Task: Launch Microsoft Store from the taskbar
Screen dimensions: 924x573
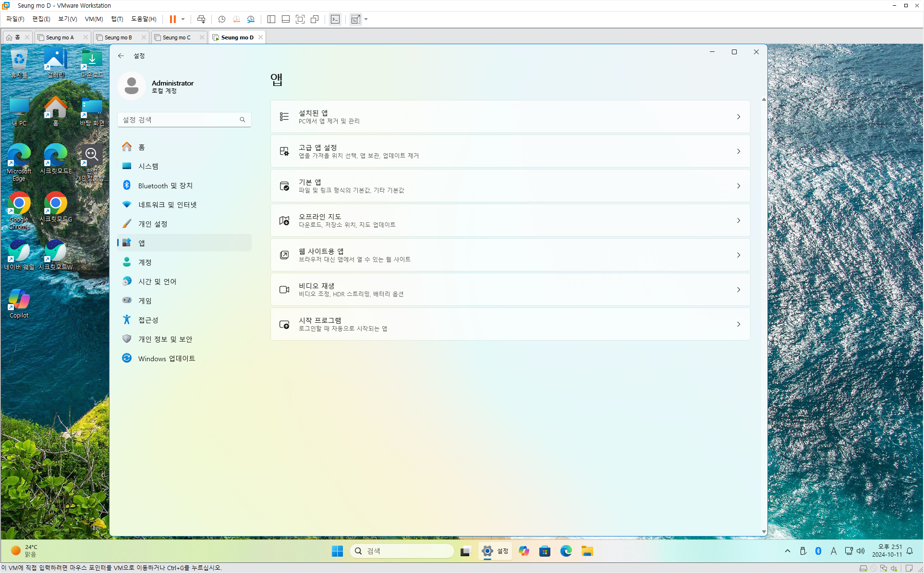Action: pos(545,551)
